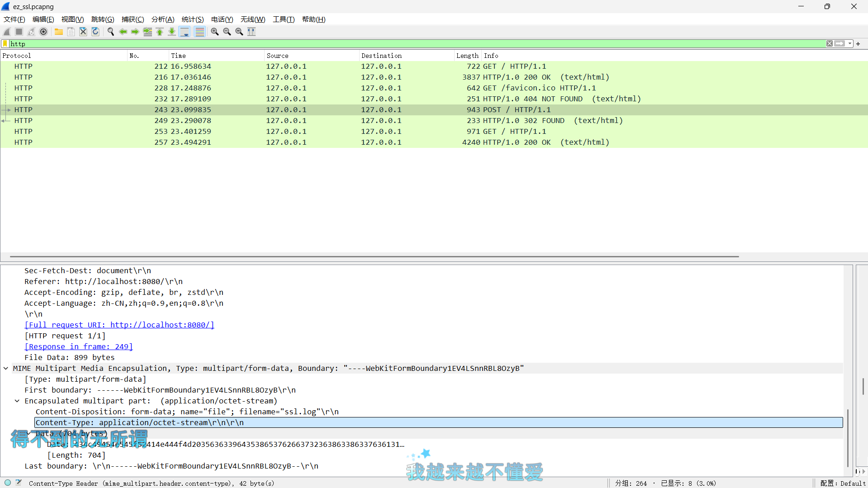Stop the running capture

(x=19, y=32)
